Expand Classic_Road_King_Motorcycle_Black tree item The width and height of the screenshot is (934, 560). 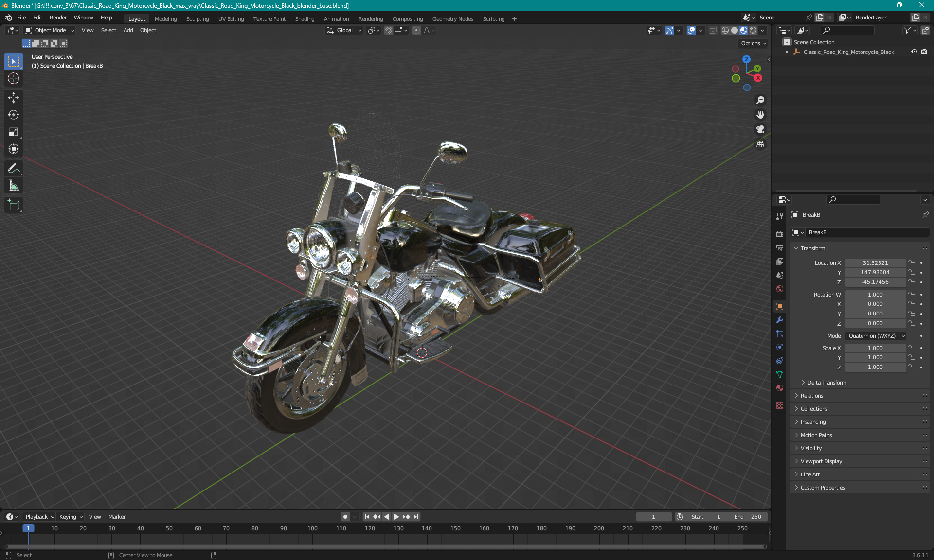787,52
